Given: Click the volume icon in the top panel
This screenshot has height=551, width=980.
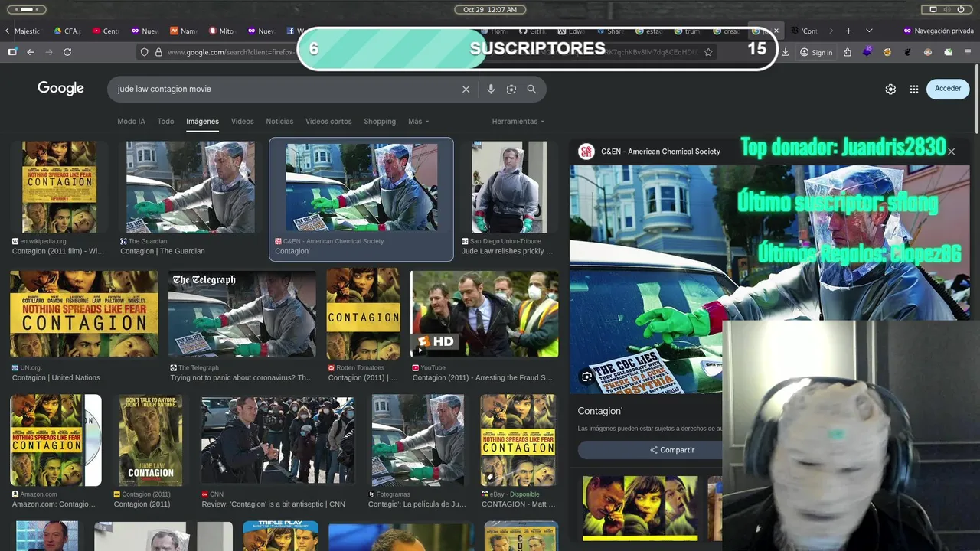Looking at the screenshot, I should (x=947, y=9).
